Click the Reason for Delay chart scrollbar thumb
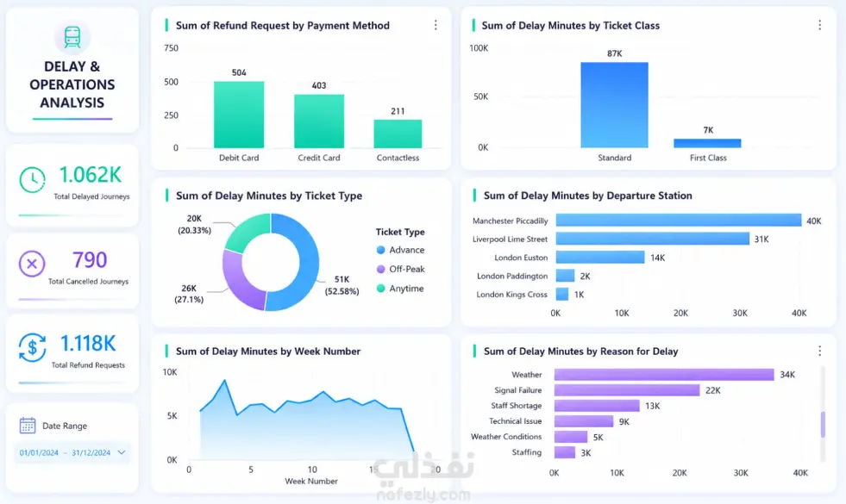Image resolution: width=846 pixels, height=504 pixels. pyautogui.click(x=823, y=424)
